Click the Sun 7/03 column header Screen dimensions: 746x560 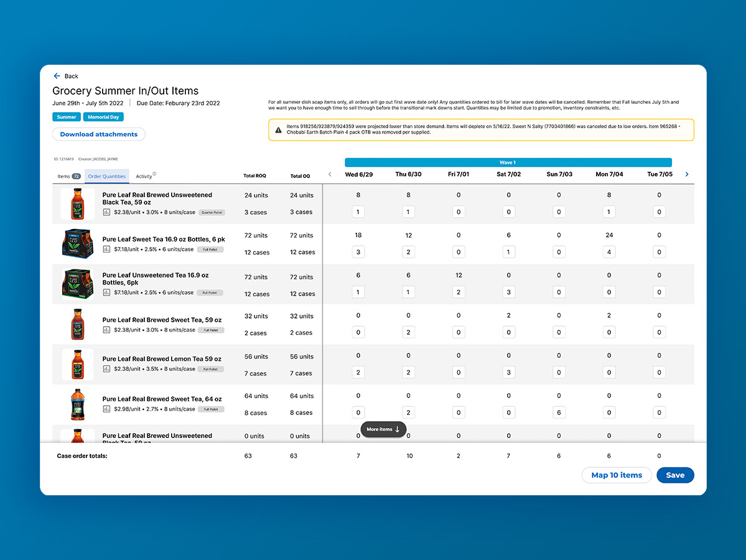click(559, 174)
